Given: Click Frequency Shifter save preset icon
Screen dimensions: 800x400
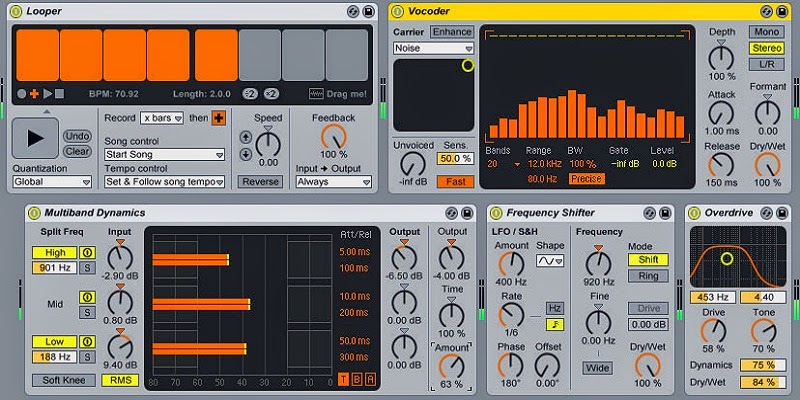Looking at the screenshot, I should coord(665,213).
